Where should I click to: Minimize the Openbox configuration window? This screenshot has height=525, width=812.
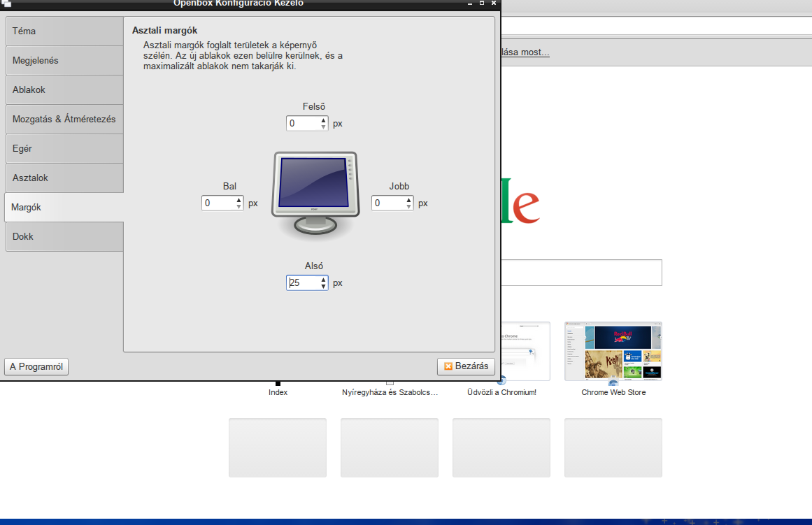(x=470, y=3)
